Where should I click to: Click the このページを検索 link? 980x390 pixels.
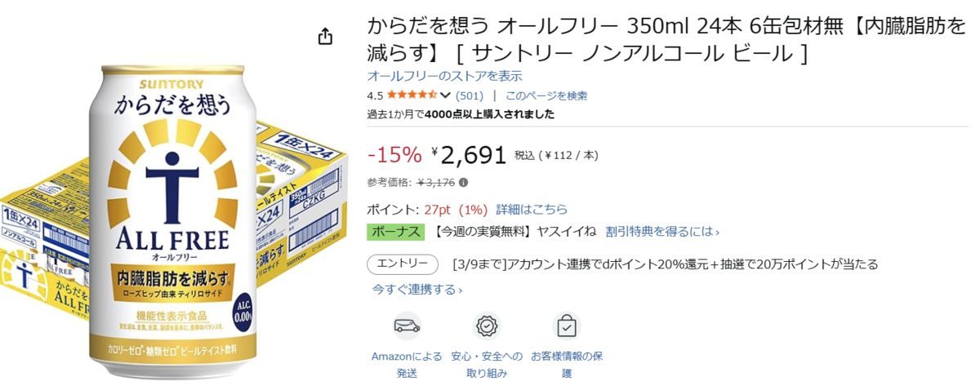pyautogui.click(x=546, y=95)
